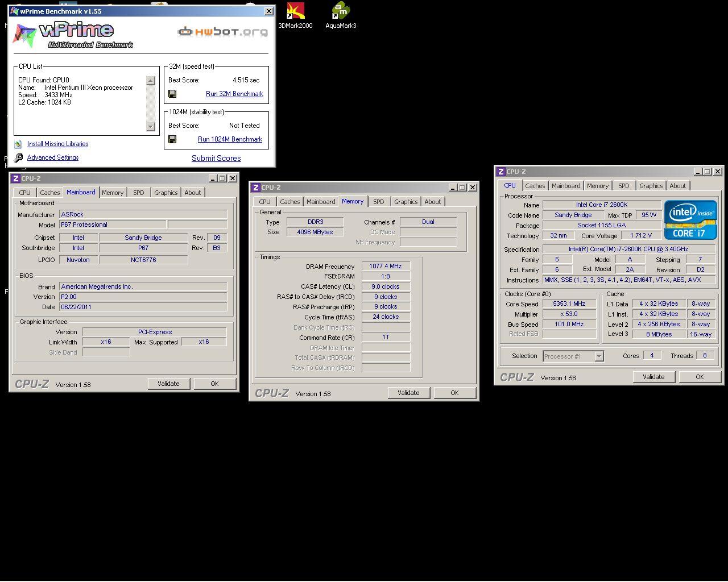This screenshot has height=582, width=728.
Task: Click the Intel Core i7 logo in CPU-Z
Action: (x=690, y=220)
